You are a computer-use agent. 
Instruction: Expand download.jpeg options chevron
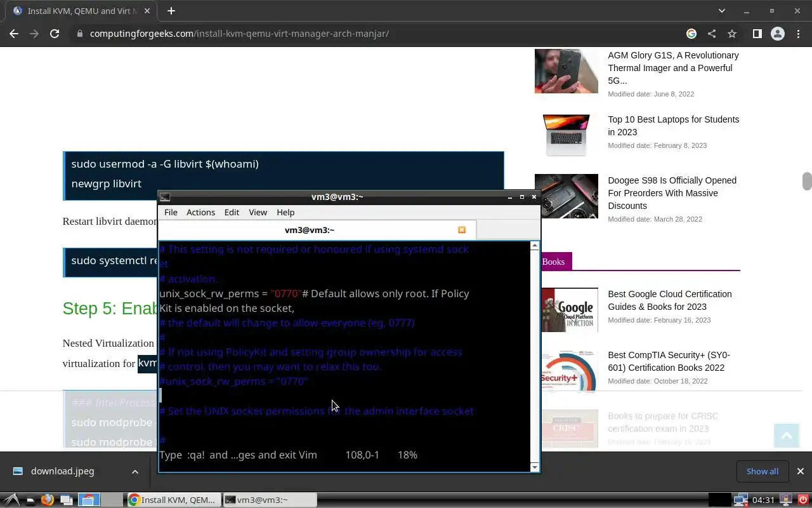click(134, 471)
